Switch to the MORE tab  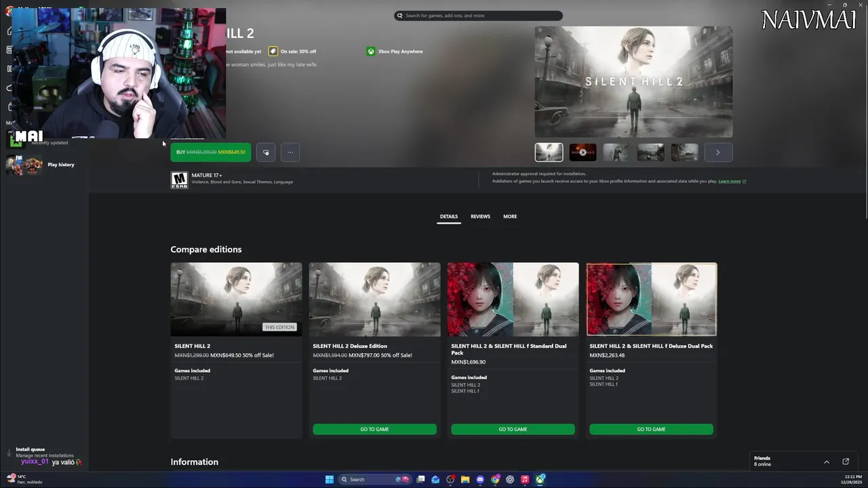click(510, 216)
